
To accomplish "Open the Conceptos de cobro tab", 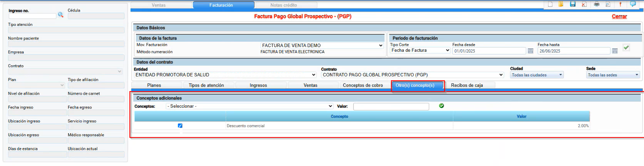I will point(363,85).
